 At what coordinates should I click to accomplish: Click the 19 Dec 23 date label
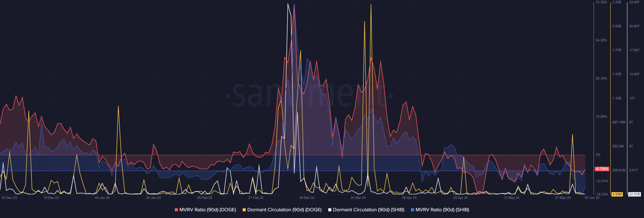pyautogui.click(x=51, y=198)
